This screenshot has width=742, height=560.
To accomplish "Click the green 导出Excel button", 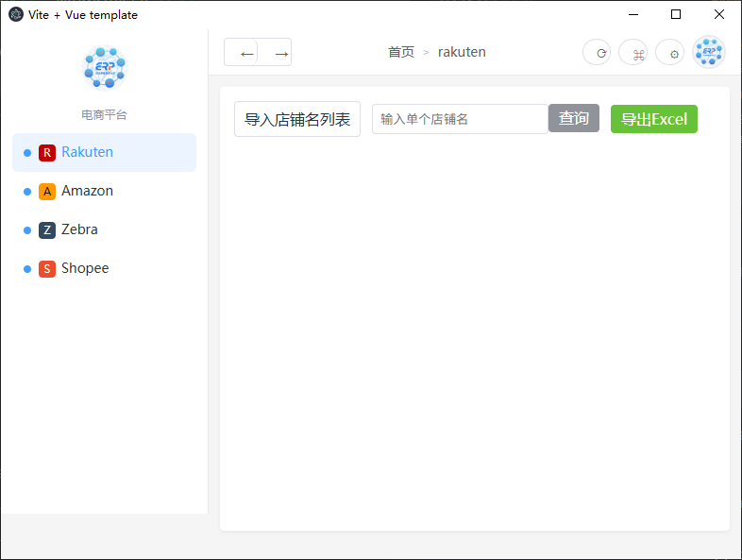I will pyautogui.click(x=654, y=119).
